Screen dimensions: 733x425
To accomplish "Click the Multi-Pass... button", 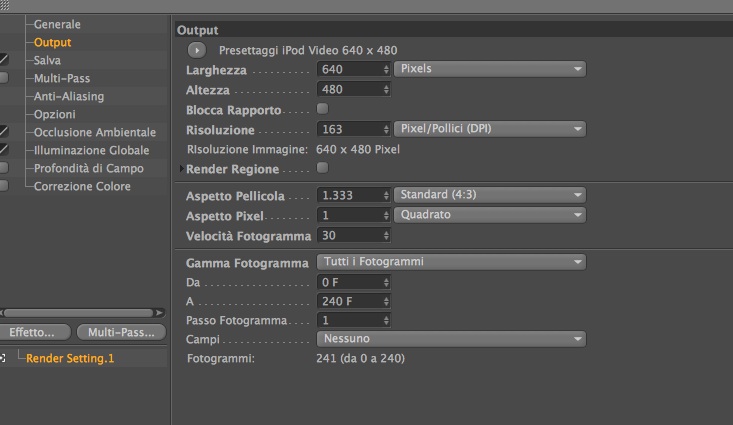I will tap(122, 332).
